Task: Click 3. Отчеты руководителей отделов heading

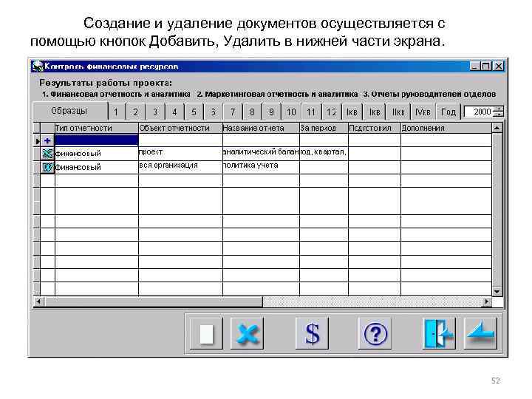Action: [429, 94]
